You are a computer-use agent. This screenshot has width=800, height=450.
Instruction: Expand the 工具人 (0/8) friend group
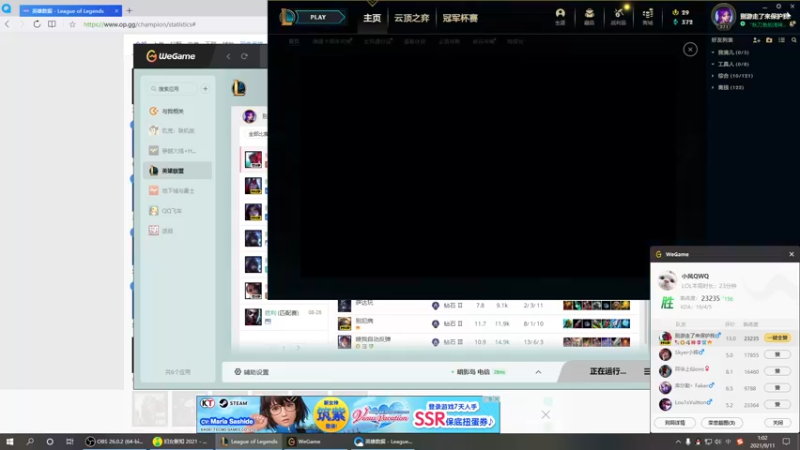point(731,64)
